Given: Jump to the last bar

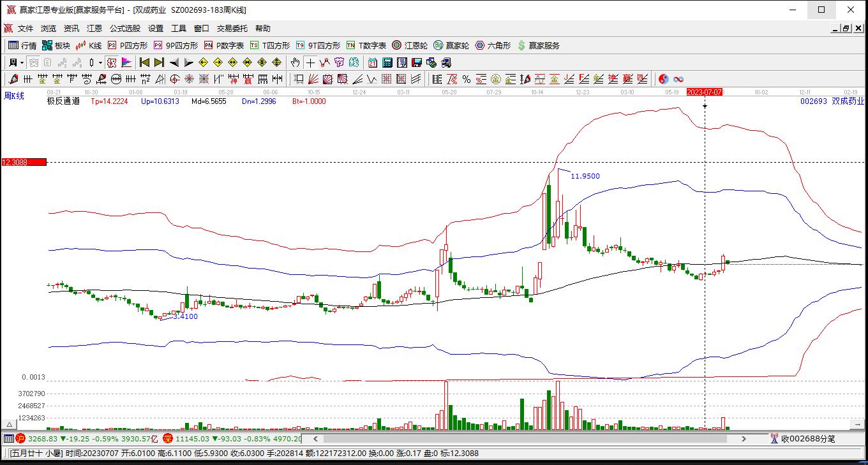Looking at the screenshot, I should (x=159, y=63).
